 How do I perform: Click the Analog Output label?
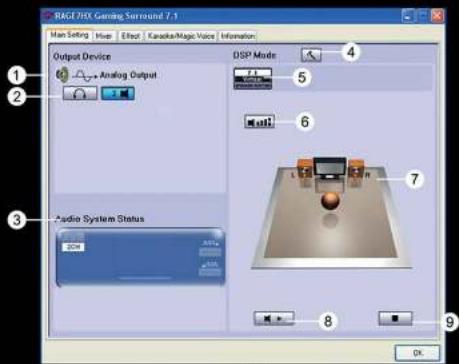click(x=128, y=75)
